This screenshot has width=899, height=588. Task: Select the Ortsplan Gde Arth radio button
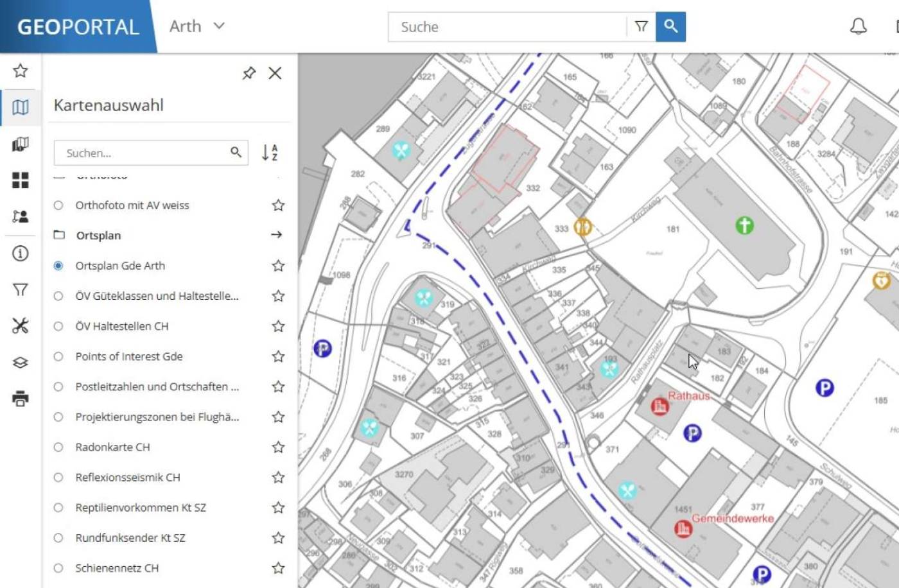(x=58, y=265)
